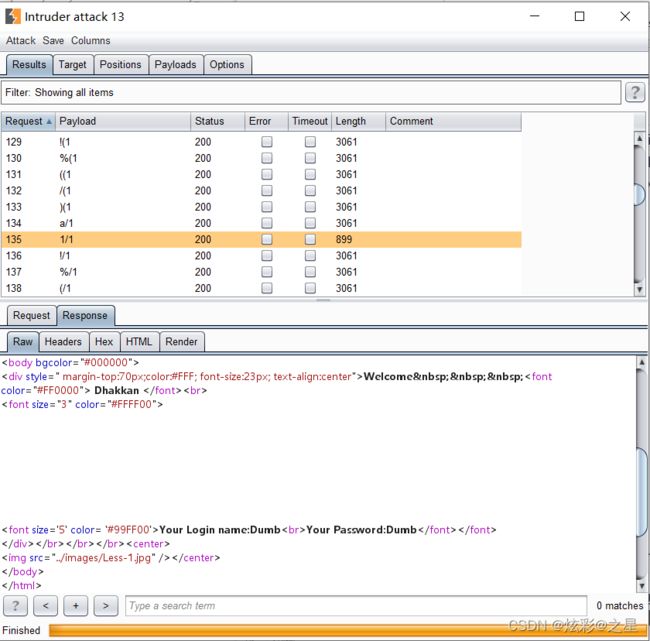
Task: Switch to the Results tab
Action: pos(29,65)
